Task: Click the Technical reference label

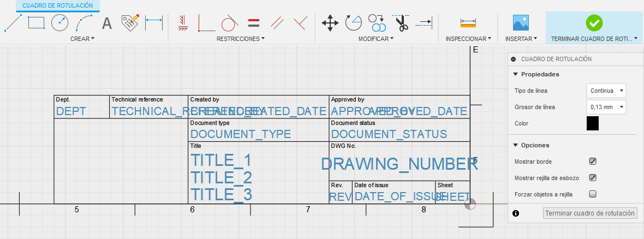Action: click(137, 99)
